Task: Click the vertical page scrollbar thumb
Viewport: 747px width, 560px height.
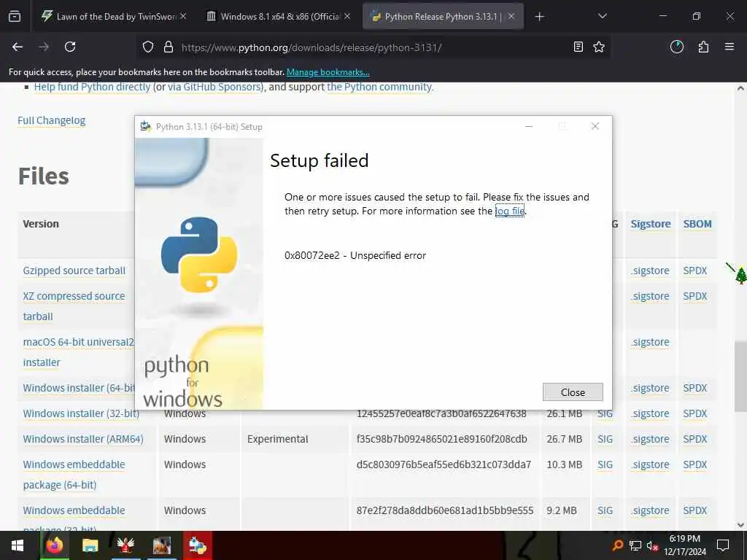Action: pos(741,376)
